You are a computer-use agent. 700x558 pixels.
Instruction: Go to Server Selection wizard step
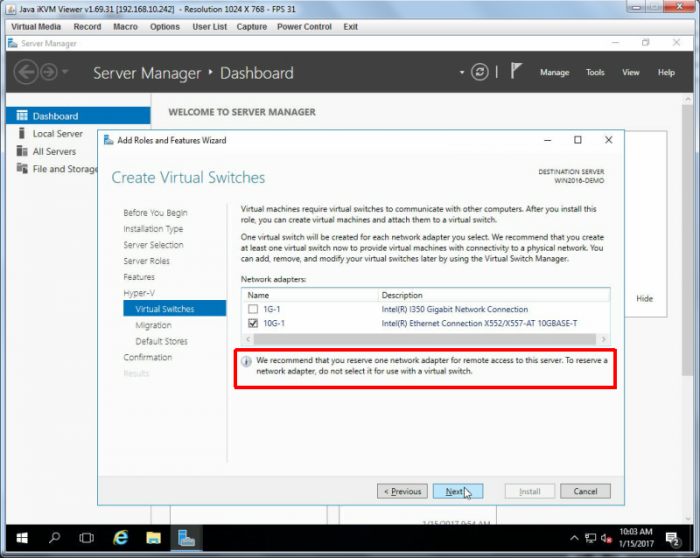coord(153,245)
